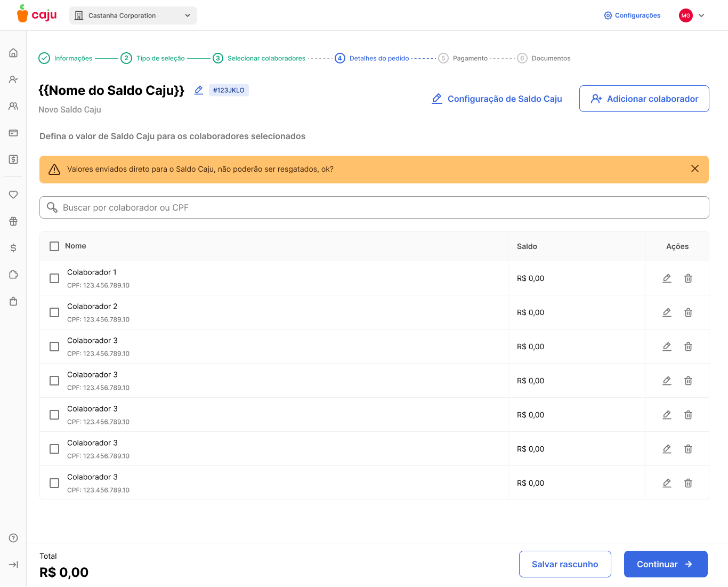728x587 pixels.
Task: Click the Nome column header
Action: [76, 246]
